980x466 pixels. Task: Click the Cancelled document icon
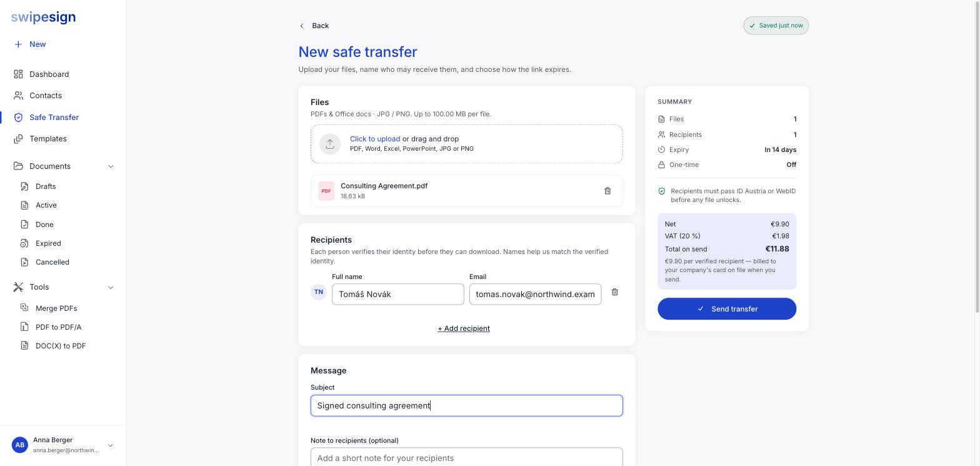pyautogui.click(x=24, y=262)
